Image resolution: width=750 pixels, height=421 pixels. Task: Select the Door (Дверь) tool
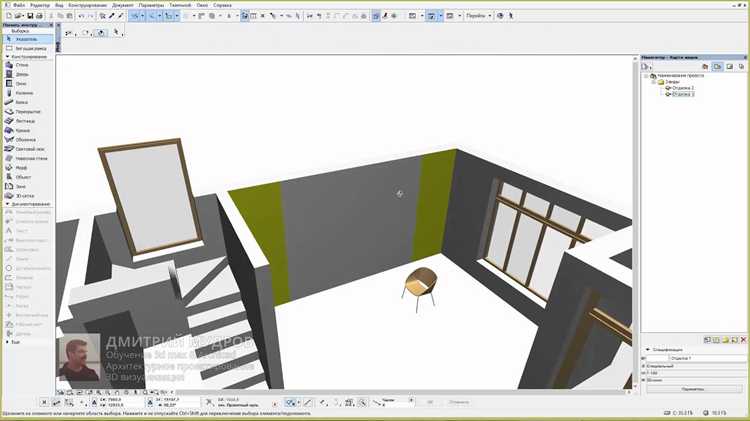pyautogui.click(x=28, y=74)
